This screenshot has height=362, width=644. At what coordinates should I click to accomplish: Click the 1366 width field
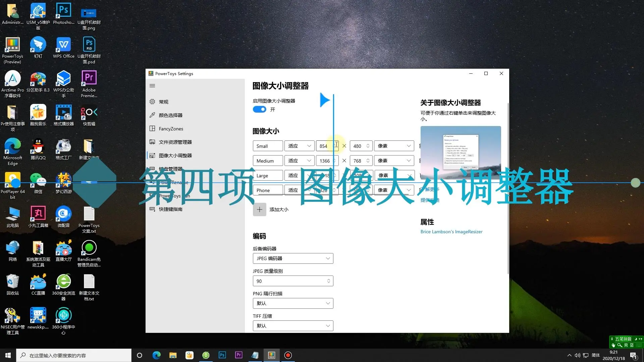pyautogui.click(x=327, y=161)
